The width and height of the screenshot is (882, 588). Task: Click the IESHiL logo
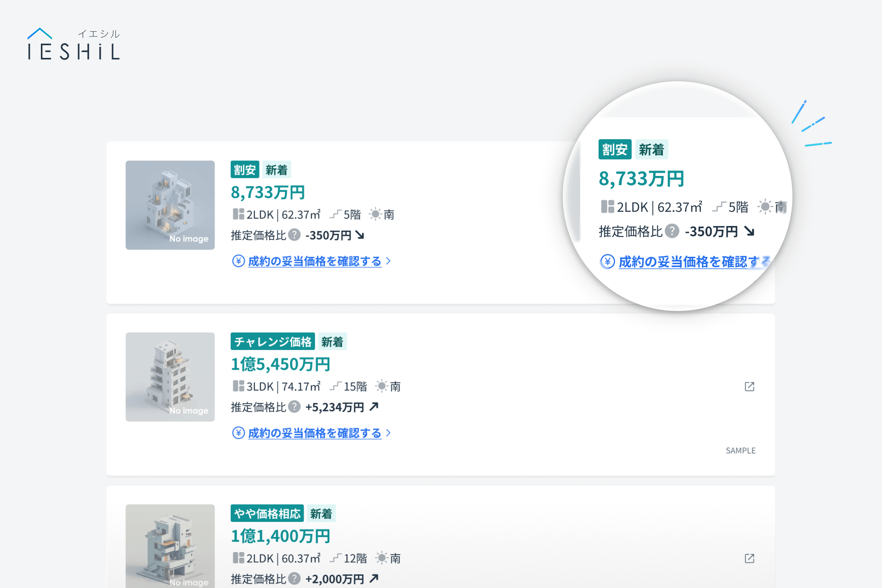(x=74, y=44)
